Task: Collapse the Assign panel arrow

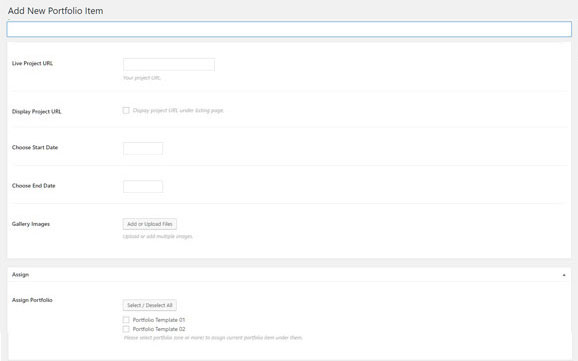Action: (564, 275)
